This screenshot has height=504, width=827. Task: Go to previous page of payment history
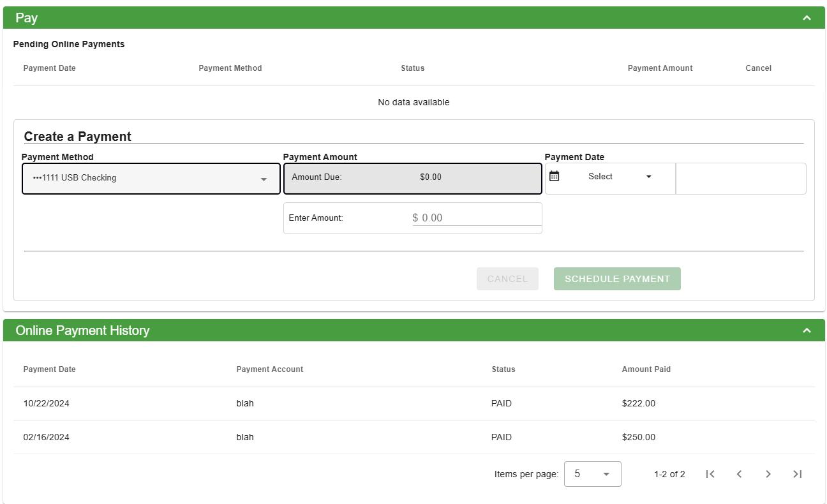(739, 474)
